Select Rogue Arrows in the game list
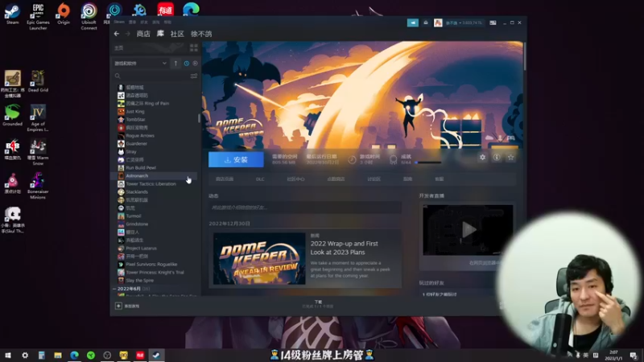The width and height of the screenshot is (644, 362). tap(140, 135)
